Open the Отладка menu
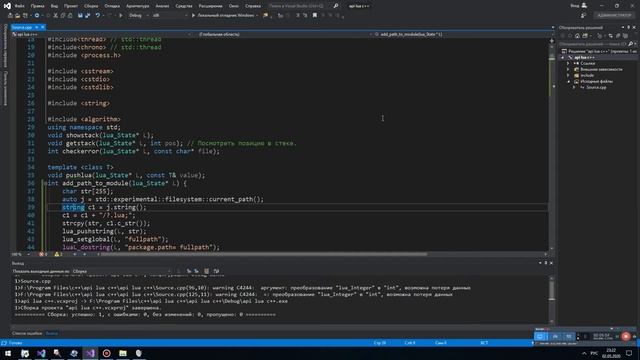This screenshot has height=360, width=640. 112,6
